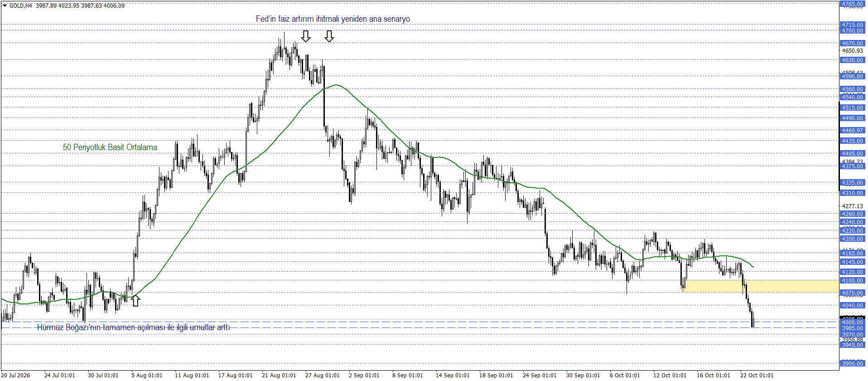Image resolution: width=868 pixels, height=381 pixels.
Task: Click the 17 Aug 01:01 time label
Action: point(236,375)
